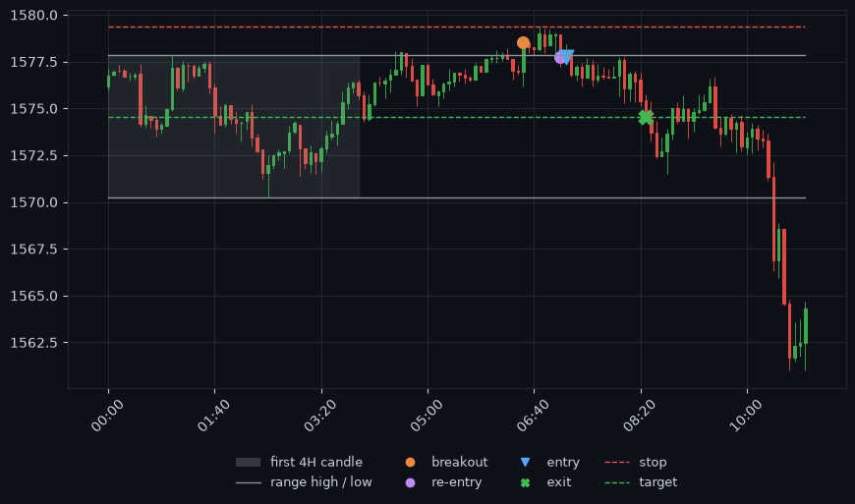Click the 1577.5 price axis label
Image resolution: width=855 pixels, height=504 pixels.
(33, 62)
